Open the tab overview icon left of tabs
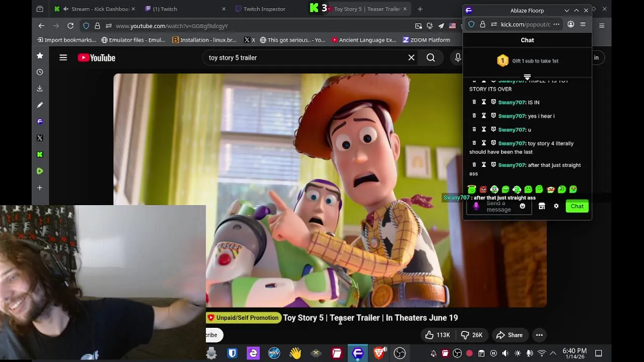The width and height of the screenshot is (644, 362). pyautogui.click(x=40, y=9)
